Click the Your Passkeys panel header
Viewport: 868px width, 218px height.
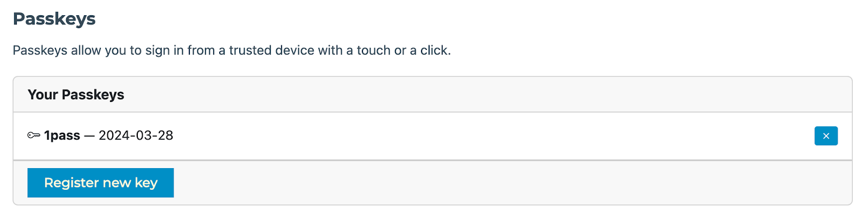[76, 95]
